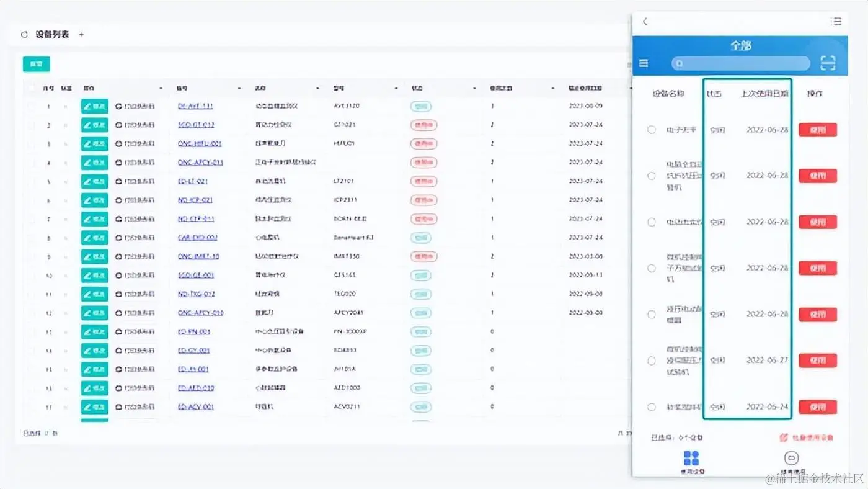
Task: Tap the red 使用 button for the 2022-06-24 row
Action: tap(818, 407)
